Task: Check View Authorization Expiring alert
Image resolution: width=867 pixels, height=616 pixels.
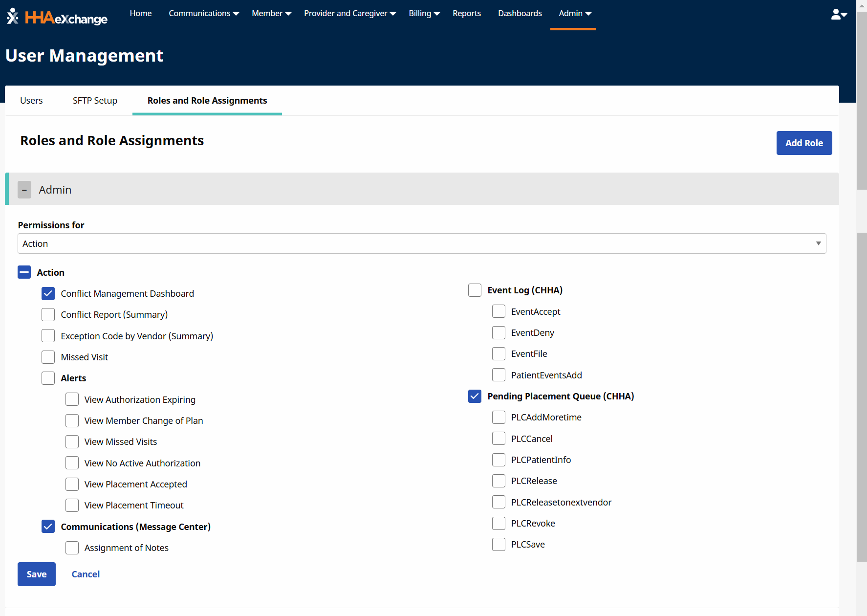Action: point(72,399)
